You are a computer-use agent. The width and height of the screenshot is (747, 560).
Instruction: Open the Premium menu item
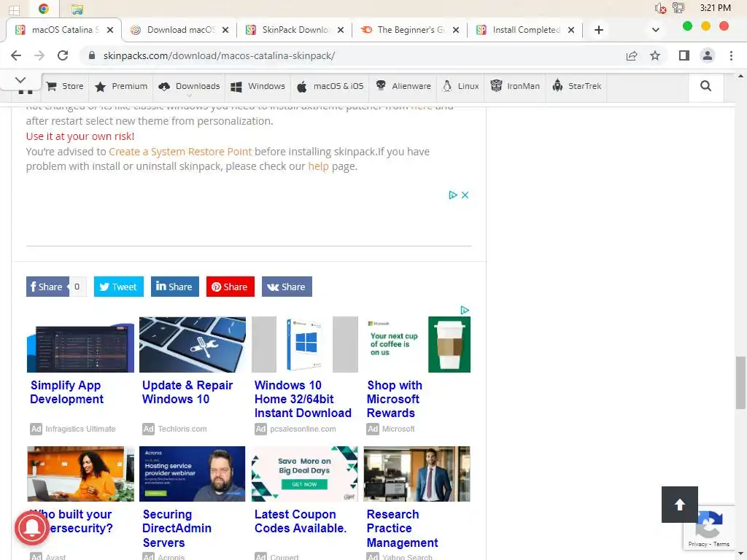click(x=121, y=86)
